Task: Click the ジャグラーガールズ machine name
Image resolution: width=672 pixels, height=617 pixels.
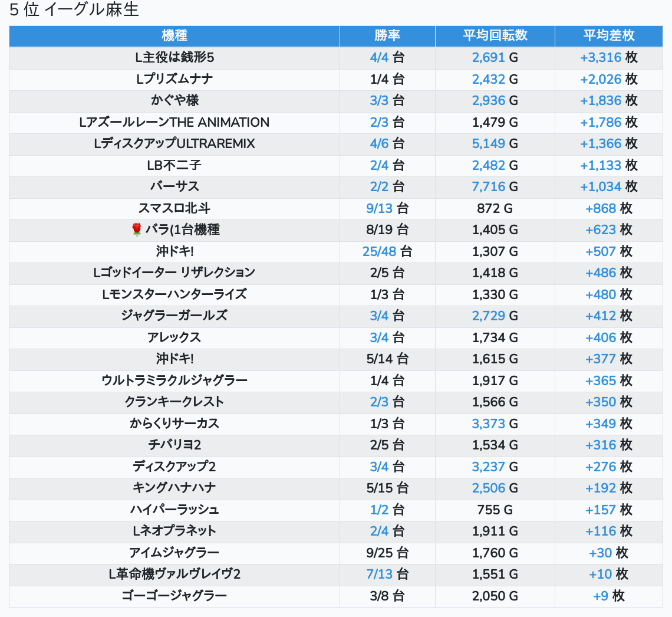Action: (x=174, y=316)
